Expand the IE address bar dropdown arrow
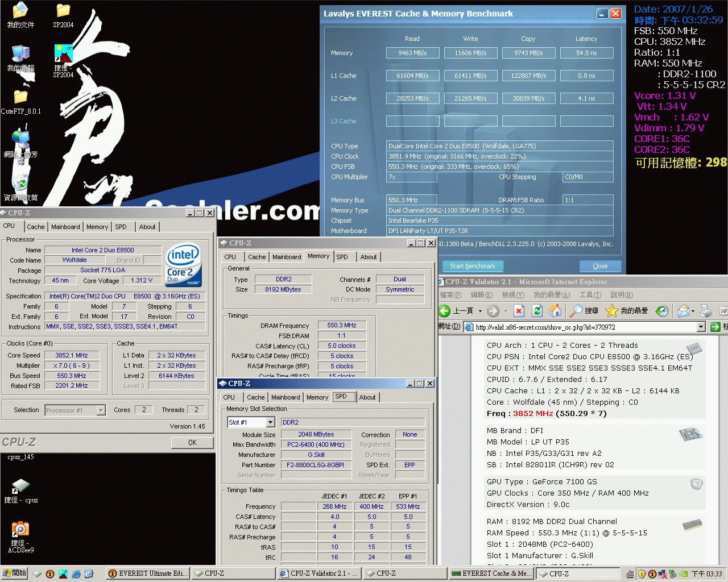Screen dimensions: 728x582 coord(701,327)
